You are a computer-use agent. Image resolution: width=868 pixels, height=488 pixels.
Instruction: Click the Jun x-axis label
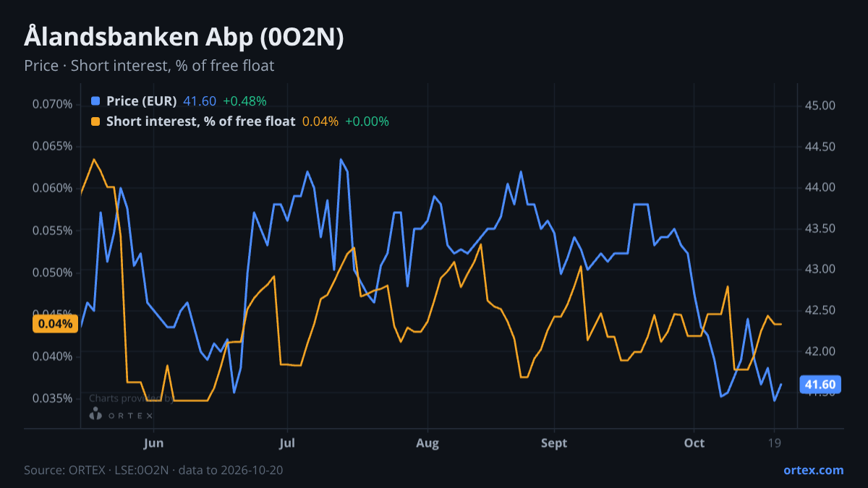(x=154, y=442)
